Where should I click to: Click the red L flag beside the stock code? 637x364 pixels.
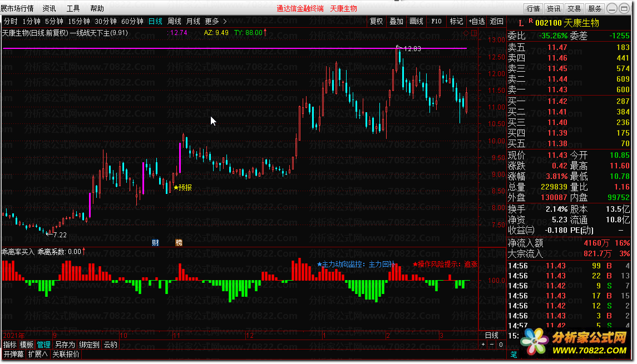click(521, 23)
